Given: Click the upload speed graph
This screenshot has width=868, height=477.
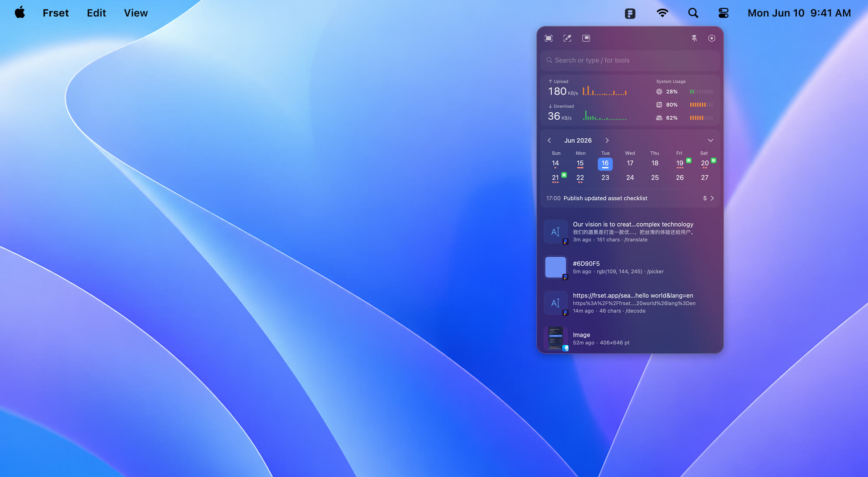Looking at the screenshot, I should tap(605, 90).
